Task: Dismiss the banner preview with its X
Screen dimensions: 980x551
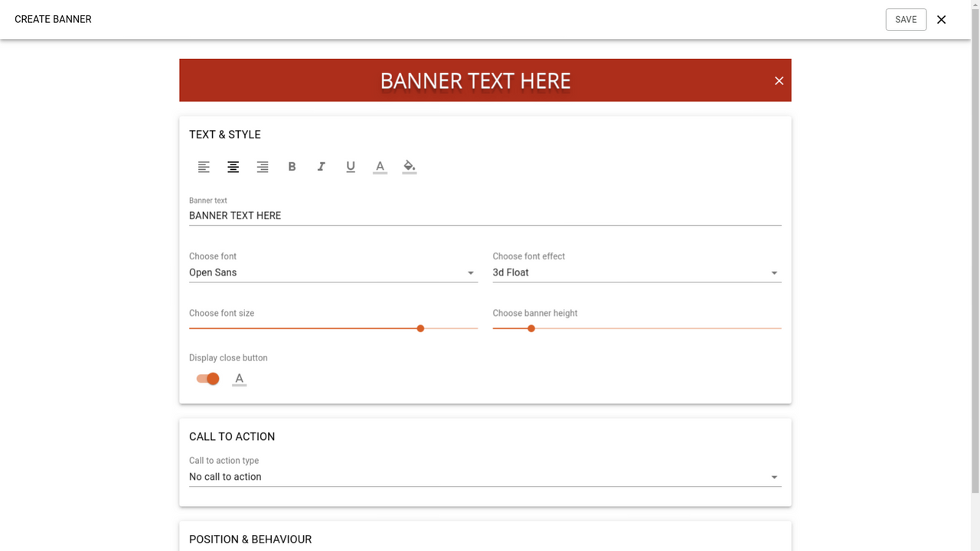Action: [779, 80]
